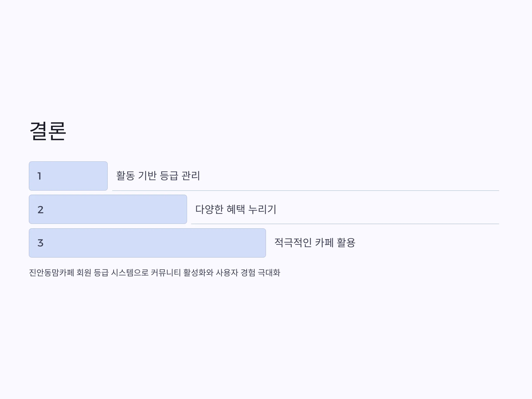Select the 적극적인 카페 활용 label
Screen dimensions: 532x399
click(315, 243)
